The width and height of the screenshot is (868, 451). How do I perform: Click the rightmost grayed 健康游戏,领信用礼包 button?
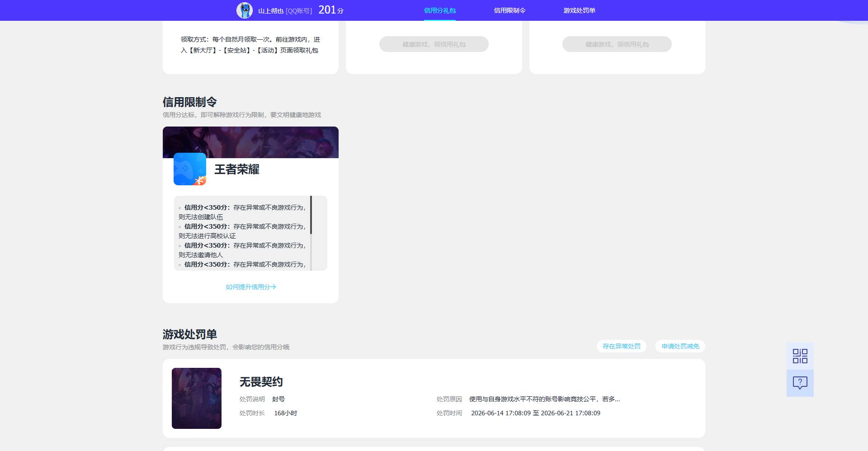[617, 44]
